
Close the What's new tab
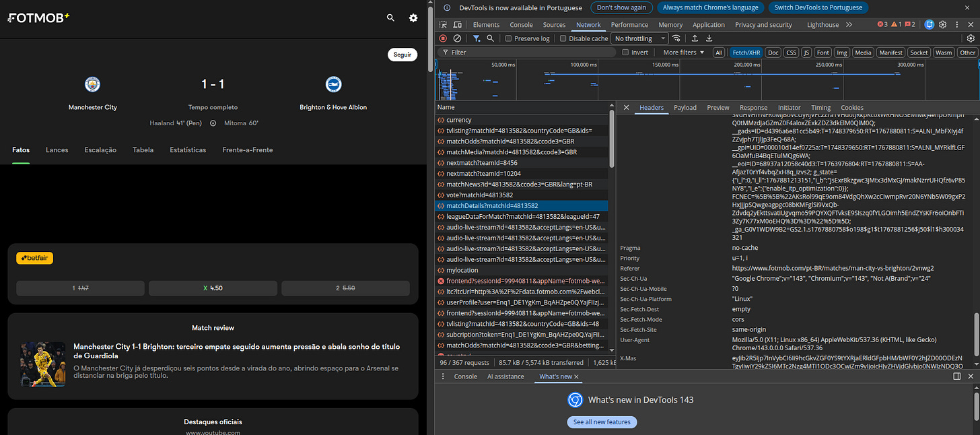(x=577, y=377)
